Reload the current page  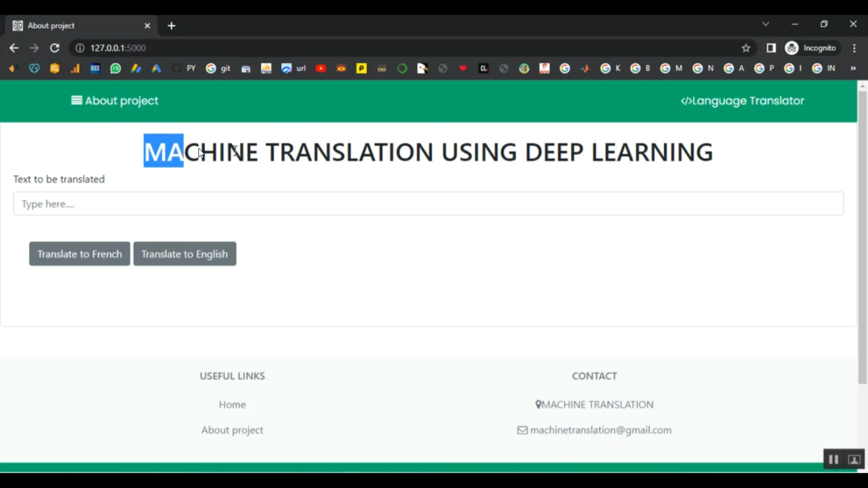point(54,48)
